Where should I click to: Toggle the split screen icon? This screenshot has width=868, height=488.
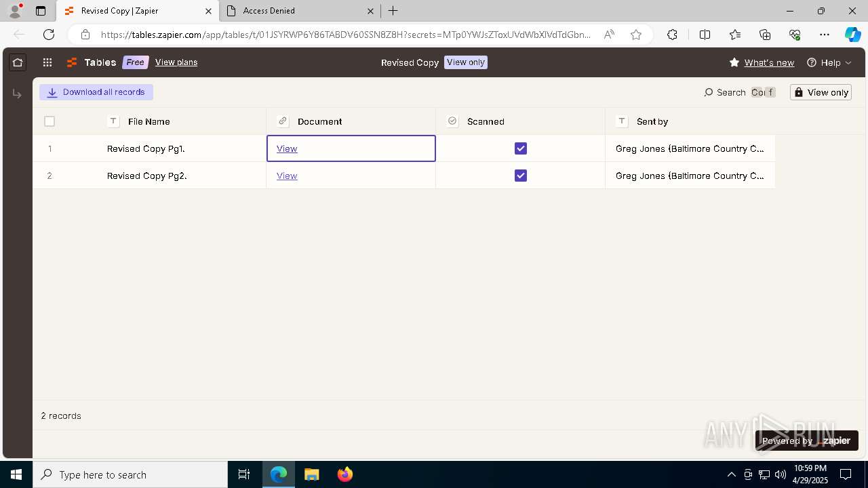tap(705, 35)
